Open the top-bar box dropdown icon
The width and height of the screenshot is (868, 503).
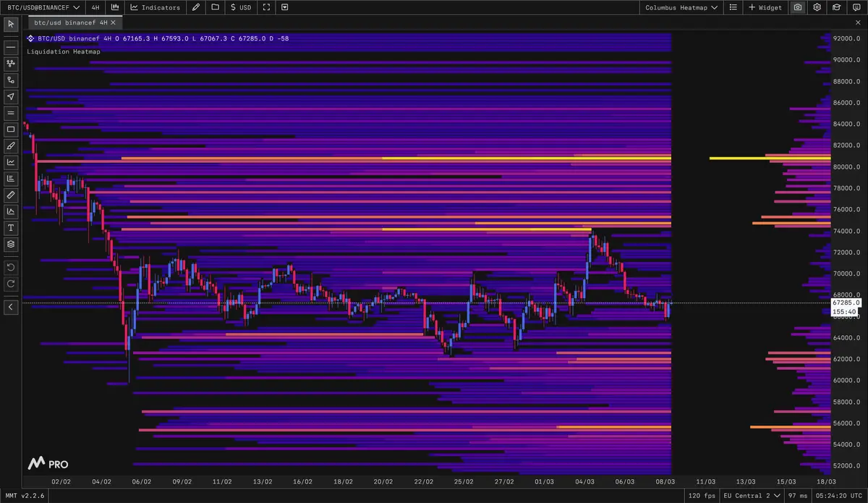tap(284, 7)
